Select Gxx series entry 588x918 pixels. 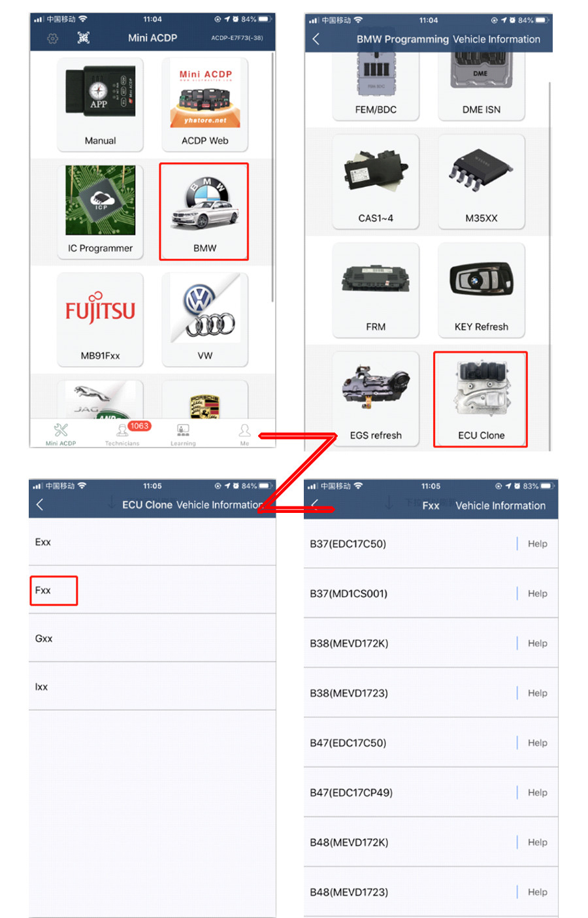152,638
